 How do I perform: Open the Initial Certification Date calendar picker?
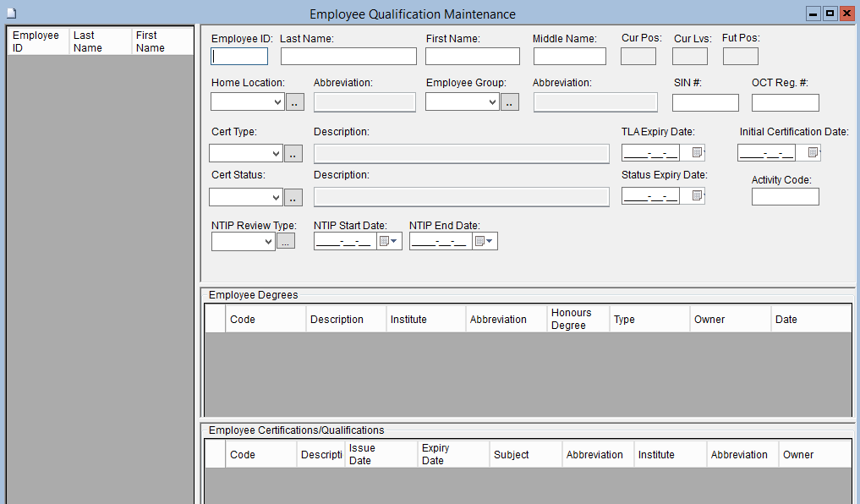pyautogui.click(x=813, y=153)
